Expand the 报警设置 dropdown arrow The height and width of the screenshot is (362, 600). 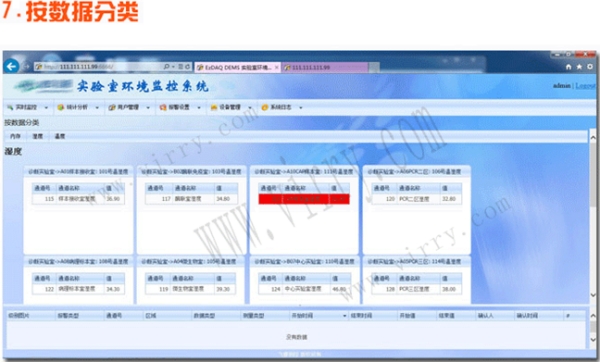[x=199, y=108]
